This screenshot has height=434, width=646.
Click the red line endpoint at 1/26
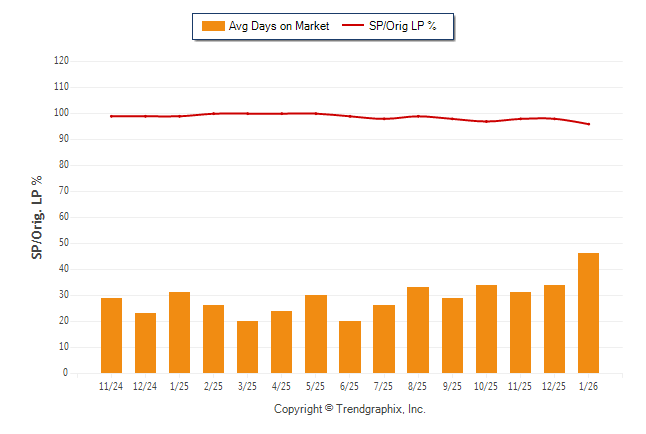[588, 124]
